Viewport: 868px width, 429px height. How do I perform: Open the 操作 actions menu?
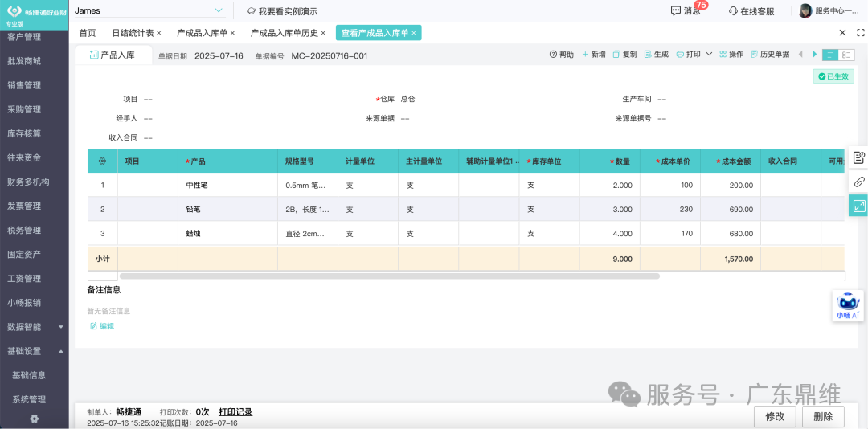click(x=731, y=55)
